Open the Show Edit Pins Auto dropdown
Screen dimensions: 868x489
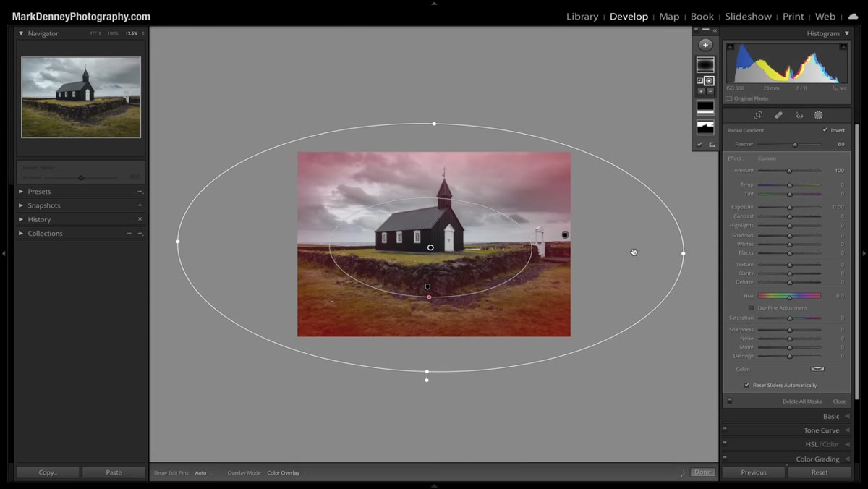pos(202,472)
